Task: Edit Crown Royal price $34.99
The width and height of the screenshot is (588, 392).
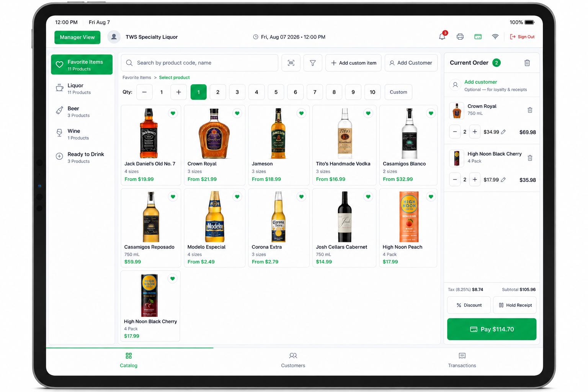Action: (x=503, y=132)
